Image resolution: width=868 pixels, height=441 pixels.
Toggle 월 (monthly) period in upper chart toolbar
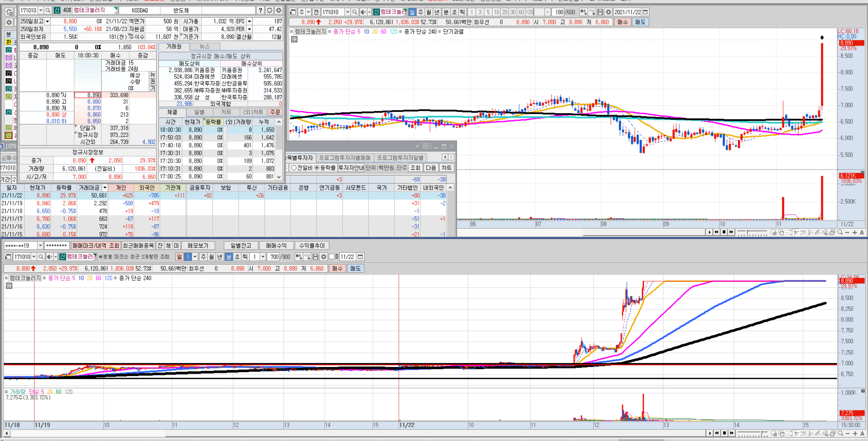(x=429, y=12)
